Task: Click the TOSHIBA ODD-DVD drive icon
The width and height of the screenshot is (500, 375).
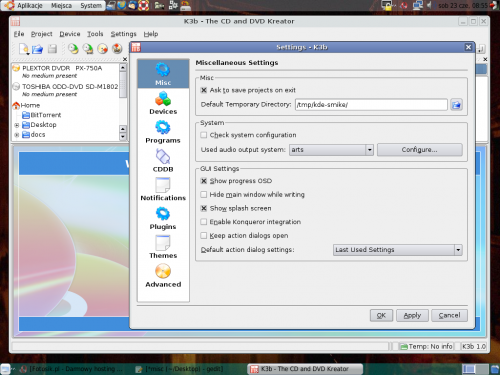Action: coord(16,86)
